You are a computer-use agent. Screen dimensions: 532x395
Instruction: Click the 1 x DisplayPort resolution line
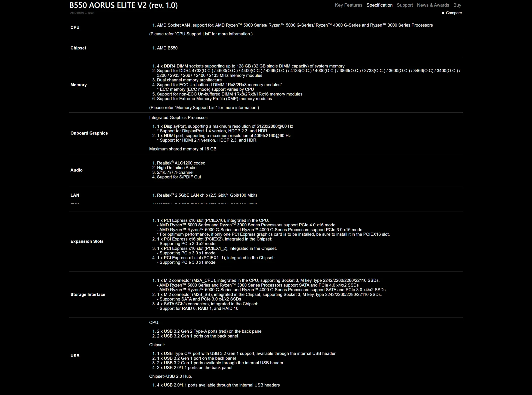225,126
